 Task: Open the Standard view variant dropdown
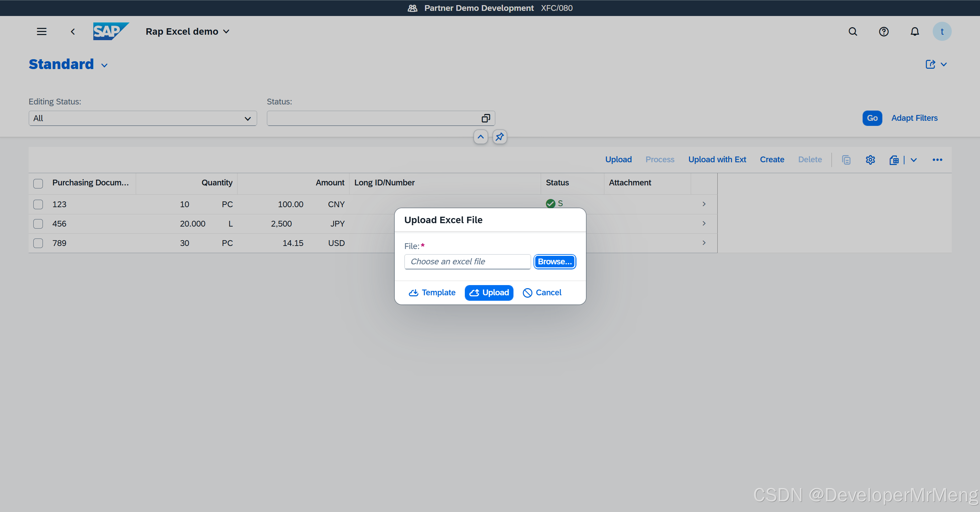coord(104,65)
